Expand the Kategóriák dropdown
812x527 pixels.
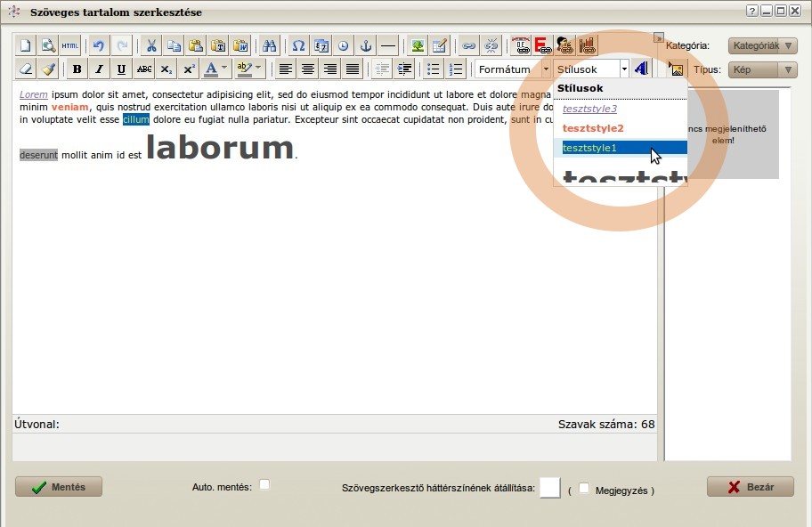coord(762,45)
